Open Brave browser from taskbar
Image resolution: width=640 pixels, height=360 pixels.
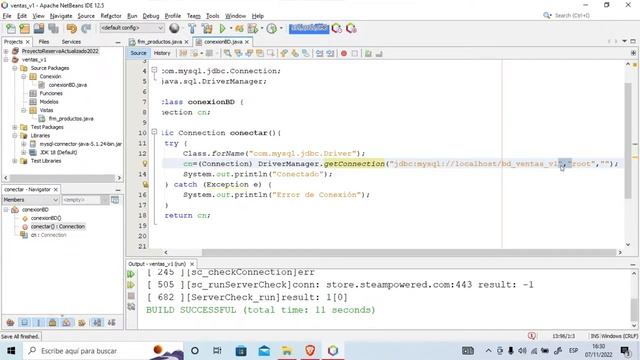point(310,351)
